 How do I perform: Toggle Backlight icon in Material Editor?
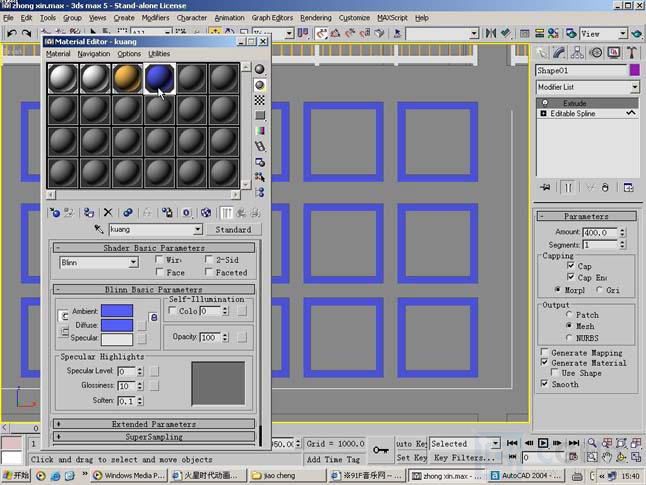pyautogui.click(x=260, y=85)
